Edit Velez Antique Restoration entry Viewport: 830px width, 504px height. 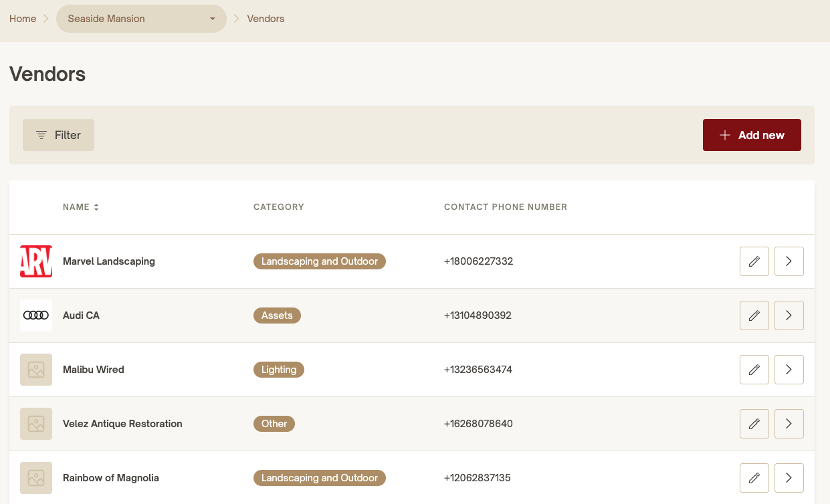click(754, 424)
